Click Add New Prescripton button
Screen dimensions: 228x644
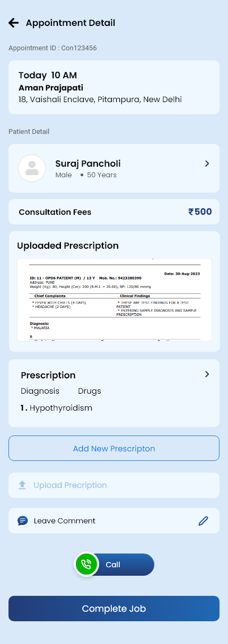pos(114,448)
